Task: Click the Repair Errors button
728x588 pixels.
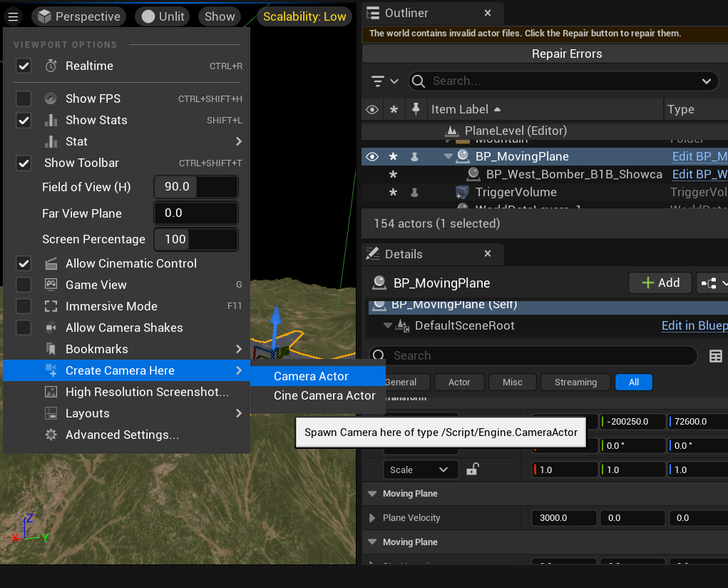Action: [566, 54]
